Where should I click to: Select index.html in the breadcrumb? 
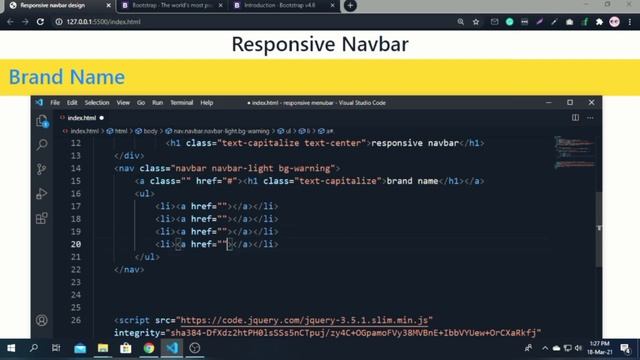coord(84,131)
